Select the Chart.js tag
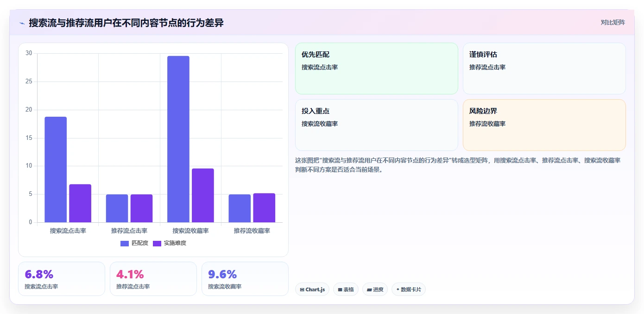The width and height of the screenshot is (644, 314). pos(312,289)
